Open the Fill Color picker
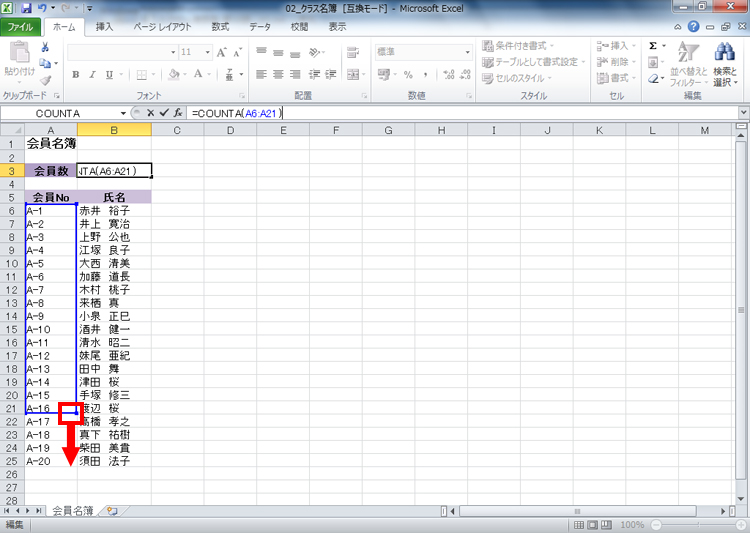 point(174,74)
